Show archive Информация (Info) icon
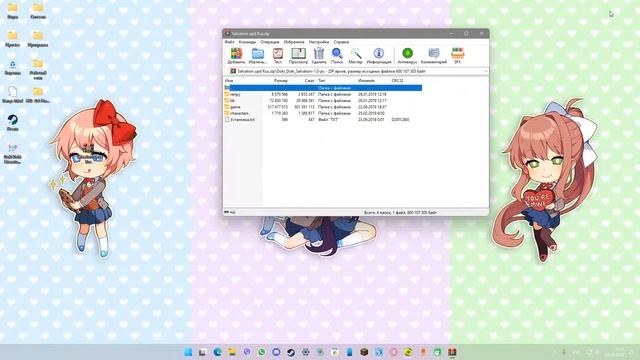This screenshot has height=360, width=640. click(379, 56)
